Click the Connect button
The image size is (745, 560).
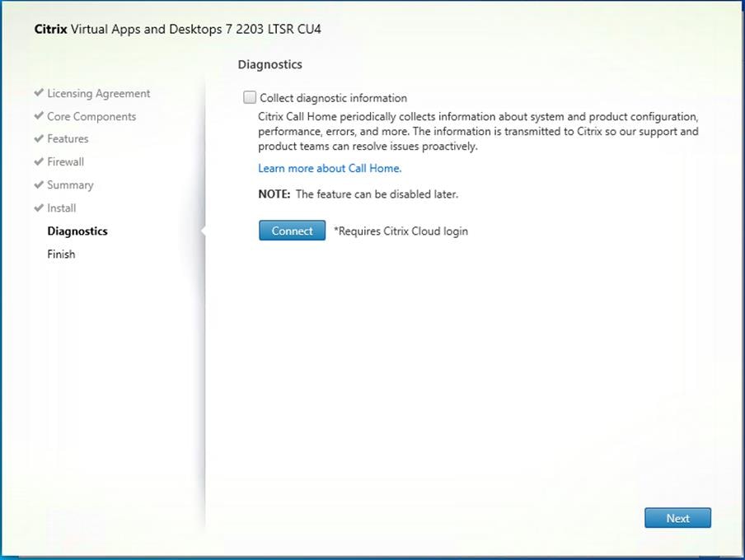[x=292, y=231]
